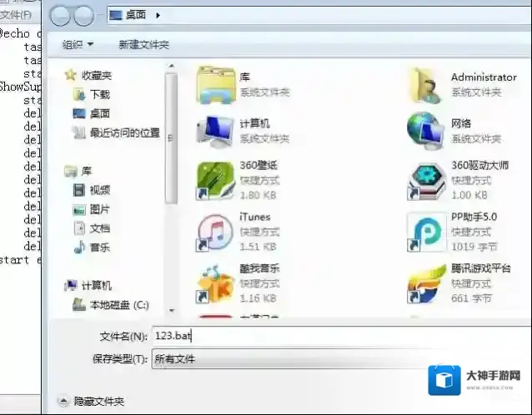Screen dimensions: 532x415
Task: Open the 文件(F) menu in Notepad
Action: [x=16, y=14]
